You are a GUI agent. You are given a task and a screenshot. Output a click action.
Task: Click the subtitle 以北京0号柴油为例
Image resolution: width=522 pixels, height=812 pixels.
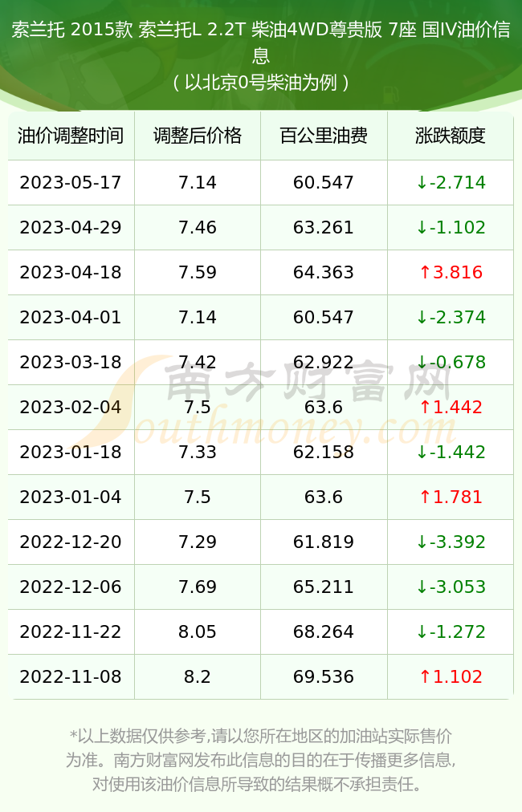click(261, 83)
